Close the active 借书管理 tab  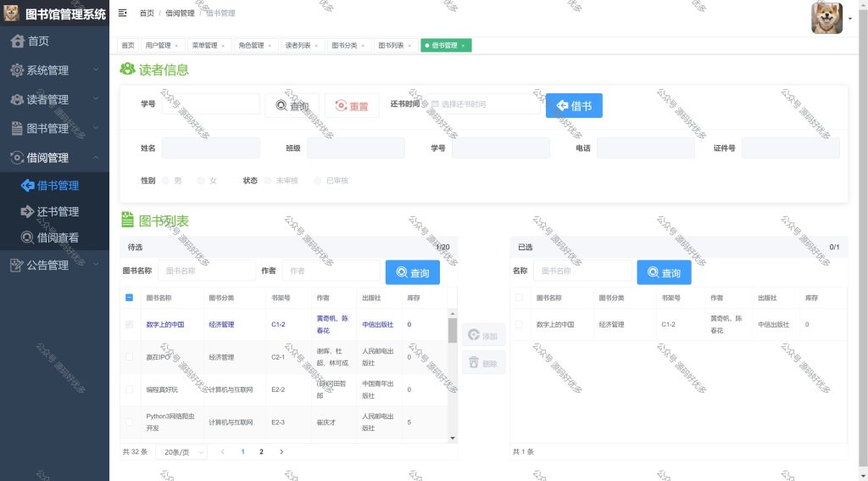463,46
